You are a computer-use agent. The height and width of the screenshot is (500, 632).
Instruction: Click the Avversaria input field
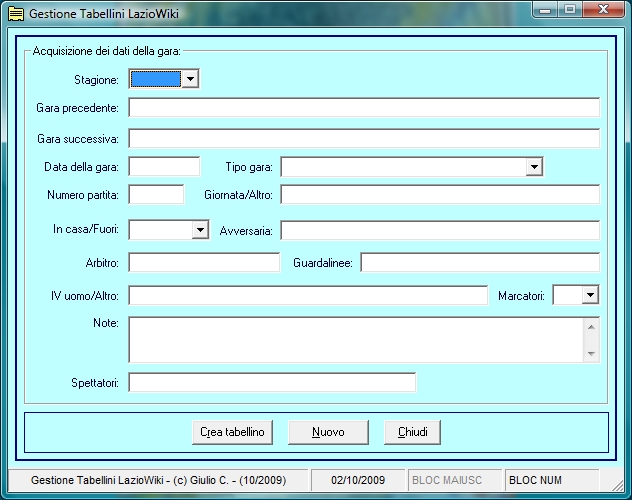click(x=439, y=231)
